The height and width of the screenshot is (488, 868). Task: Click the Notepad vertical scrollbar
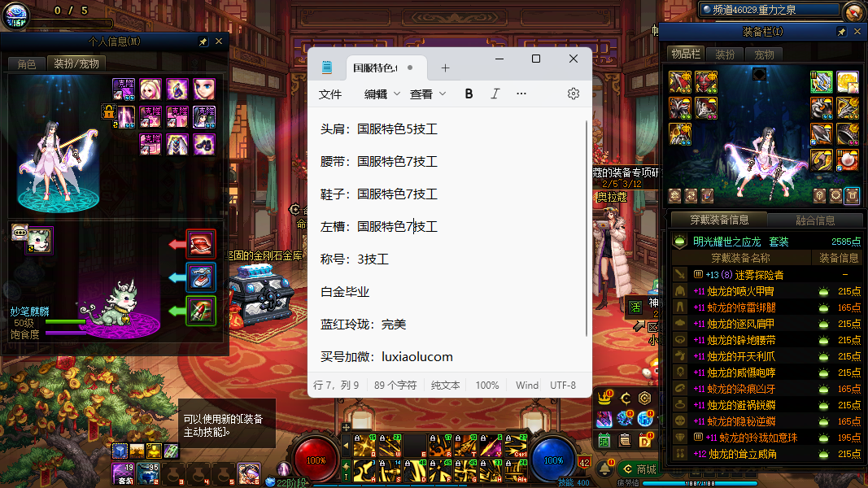[587, 228]
